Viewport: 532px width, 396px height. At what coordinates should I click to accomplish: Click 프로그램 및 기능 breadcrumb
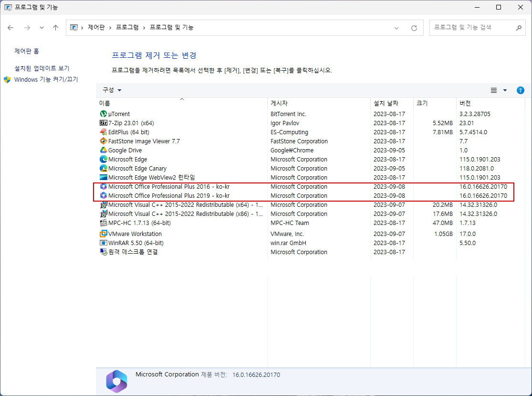172,28
